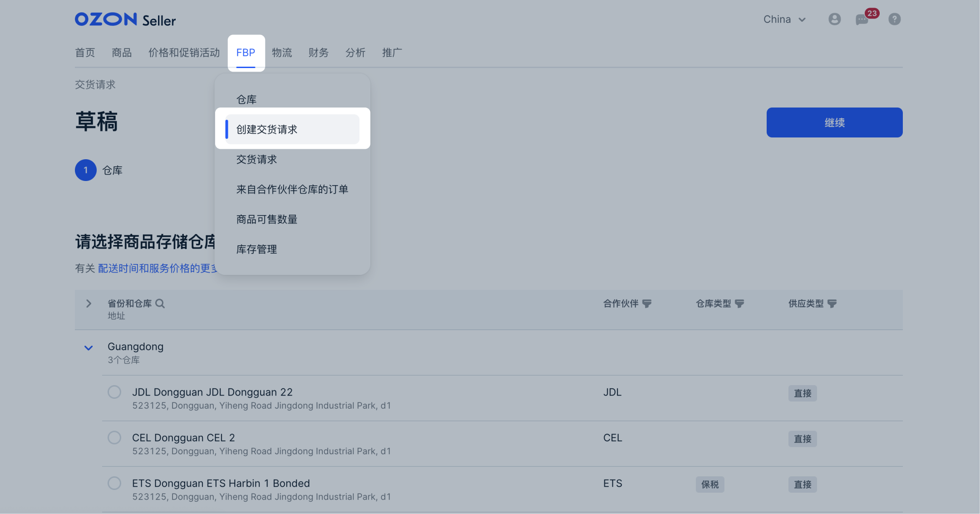Choose 创建交货请求 menu item
This screenshot has height=514, width=980.
(x=292, y=129)
